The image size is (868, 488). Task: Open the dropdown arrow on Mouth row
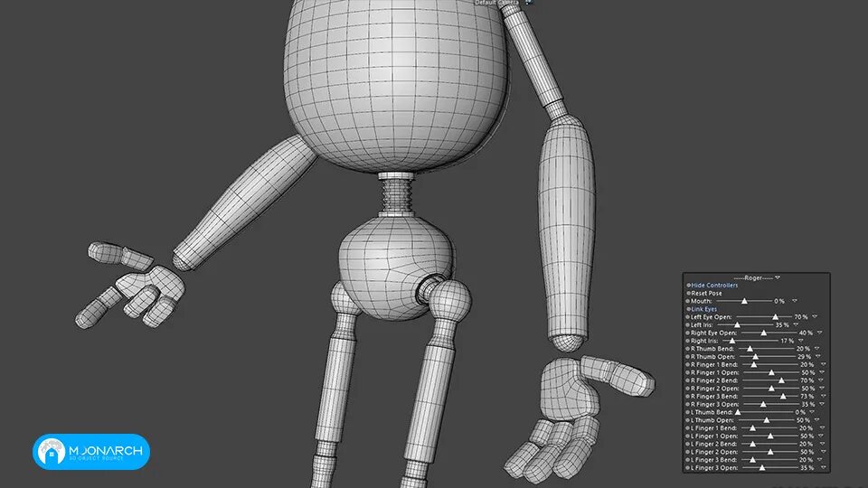tap(795, 301)
